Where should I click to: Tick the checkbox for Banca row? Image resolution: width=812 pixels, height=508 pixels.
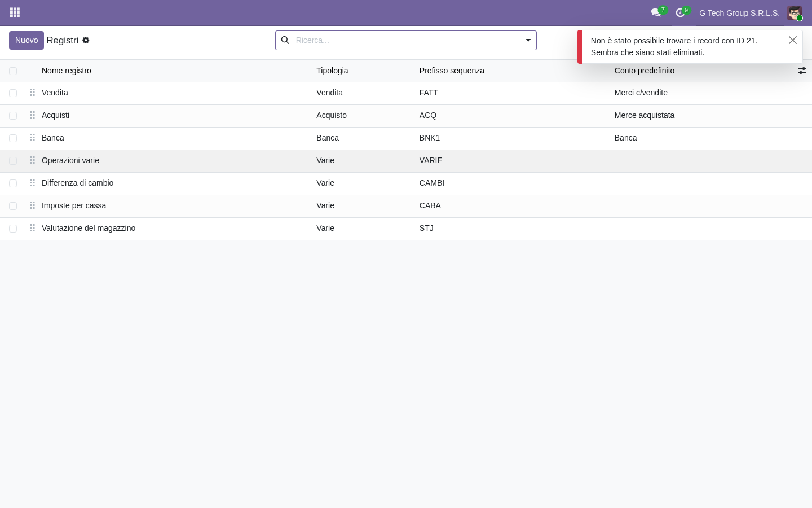[x=13, y=138]
